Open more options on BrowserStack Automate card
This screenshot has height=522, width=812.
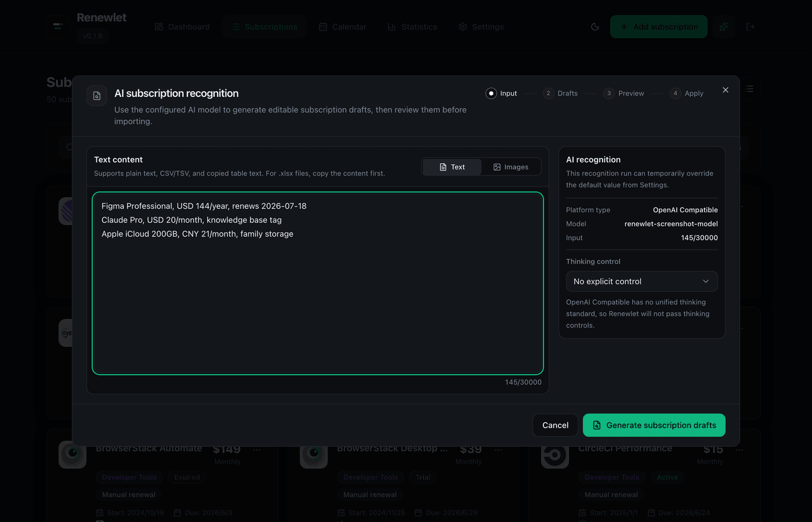point(257,449)
